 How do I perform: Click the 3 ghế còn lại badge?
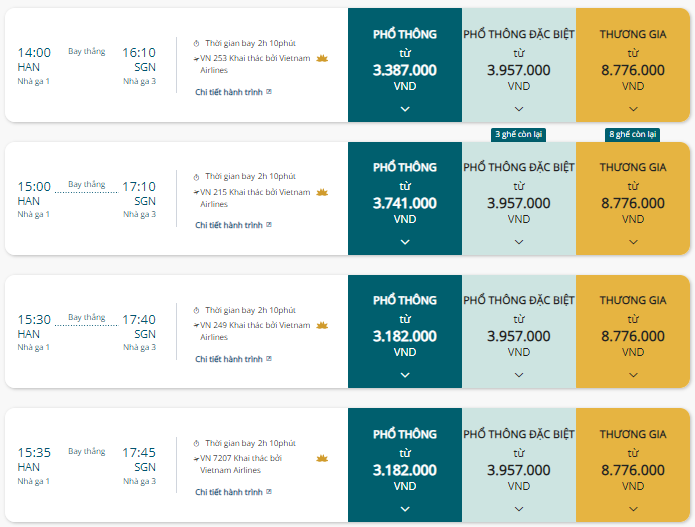click(x=518, y=134)
